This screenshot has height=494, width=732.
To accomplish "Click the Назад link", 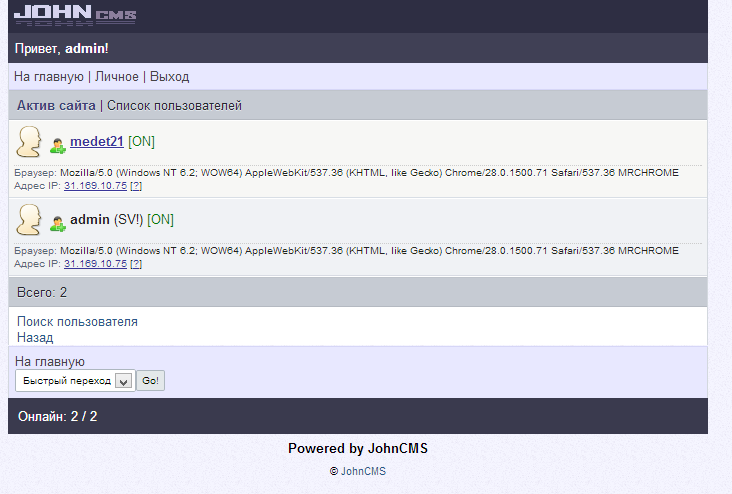I will click(35, 338).
